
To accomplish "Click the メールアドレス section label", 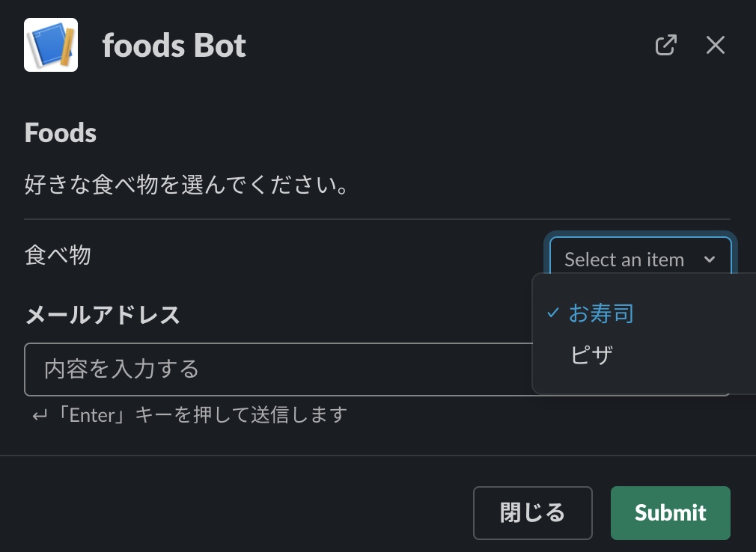I will tap(103, 316).
